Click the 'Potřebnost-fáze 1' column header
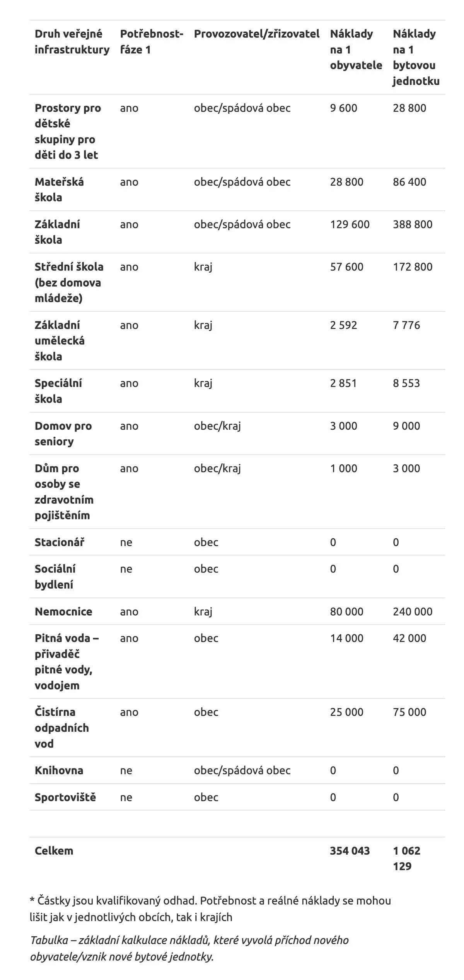Viewport: 464px width, 980px height. (x=152, y=42)
